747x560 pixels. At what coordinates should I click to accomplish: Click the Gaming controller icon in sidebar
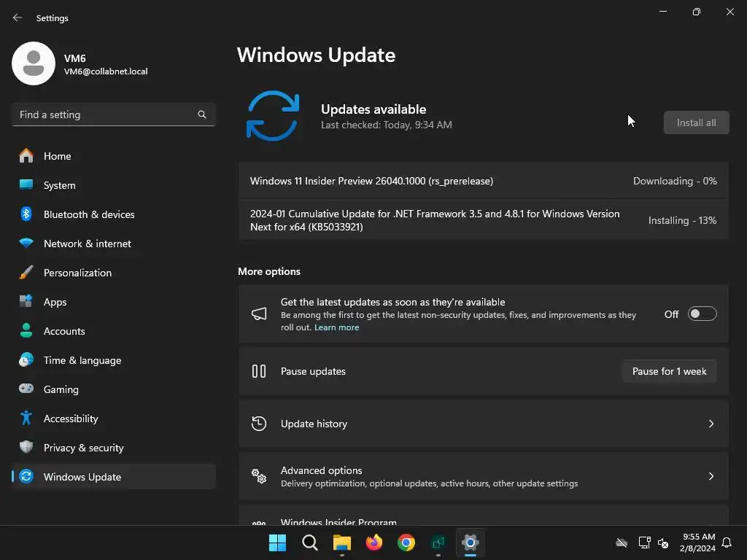tap(26, 389)
